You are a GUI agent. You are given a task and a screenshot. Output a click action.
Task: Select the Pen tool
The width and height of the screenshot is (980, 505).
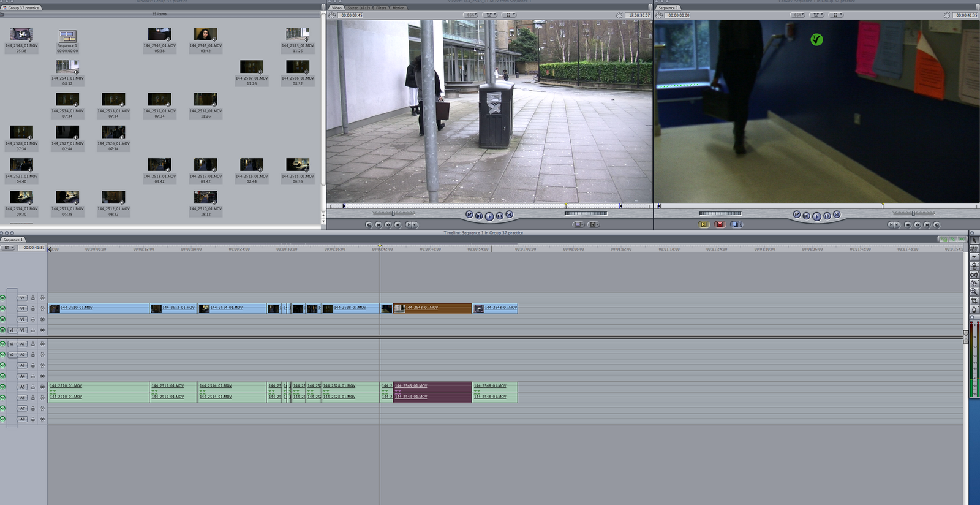click(974, 309)
